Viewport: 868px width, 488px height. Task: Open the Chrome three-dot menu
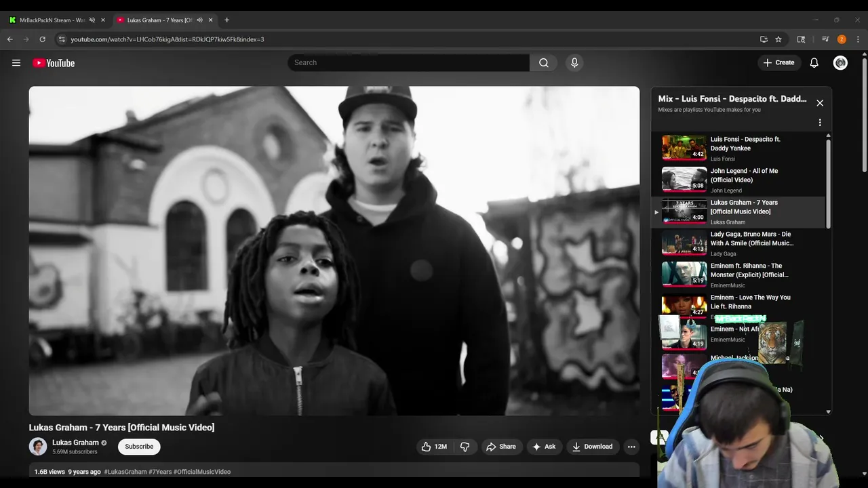pos(859,39)
